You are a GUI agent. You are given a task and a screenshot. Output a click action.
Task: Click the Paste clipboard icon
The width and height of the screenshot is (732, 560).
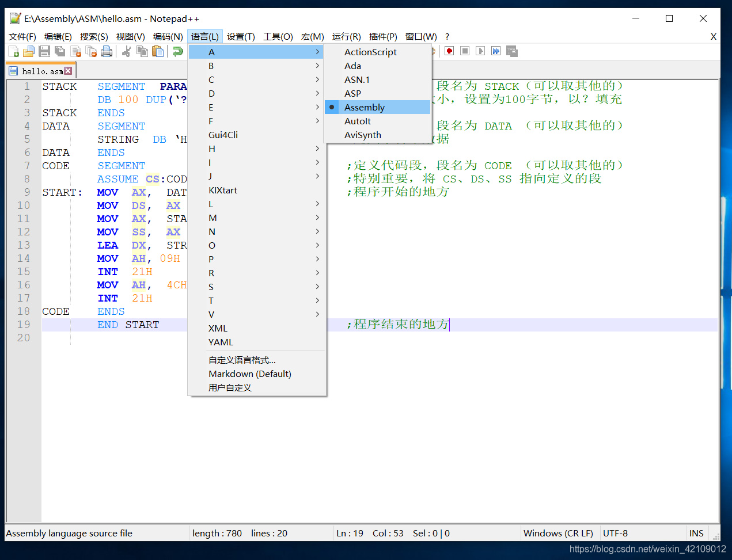click(x=157, y=52)
